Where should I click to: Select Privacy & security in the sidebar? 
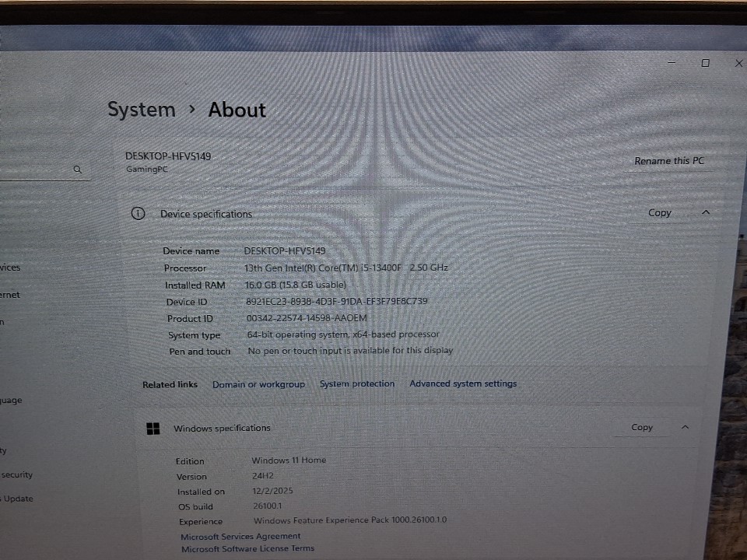coord(16,474)
